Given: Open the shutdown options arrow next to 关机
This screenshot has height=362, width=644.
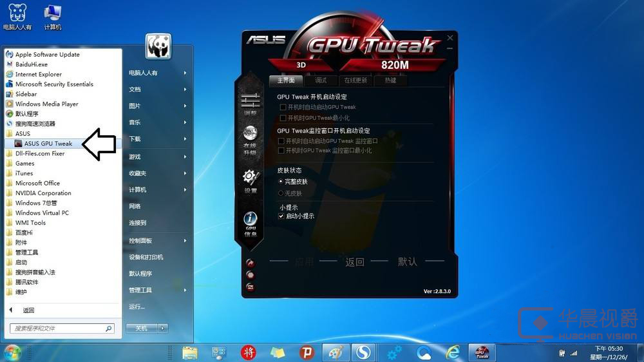Looking at the screenshot, I should point(163,329).
